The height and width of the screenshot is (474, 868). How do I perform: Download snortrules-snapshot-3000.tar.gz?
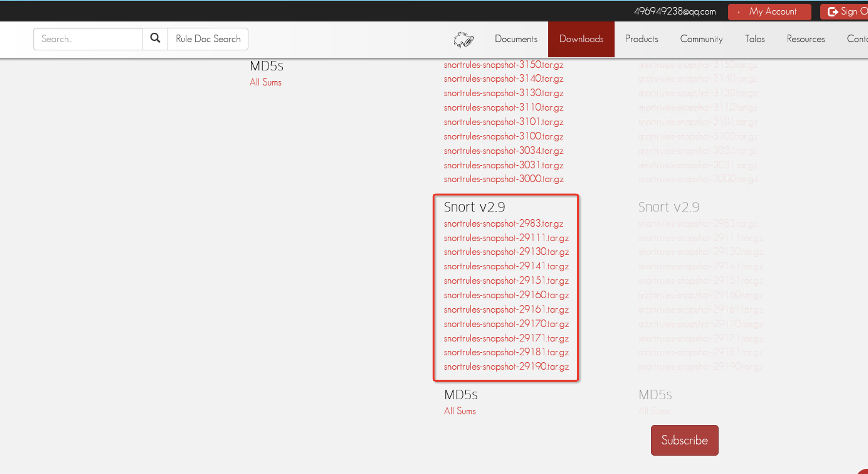pyautogui.click(x=503, y=179)
